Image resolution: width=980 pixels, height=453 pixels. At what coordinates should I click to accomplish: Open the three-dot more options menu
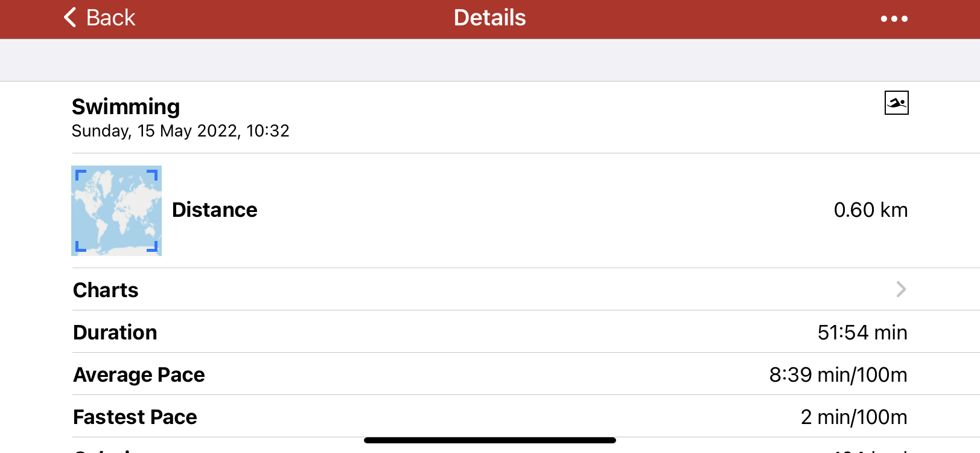[894, 19]
